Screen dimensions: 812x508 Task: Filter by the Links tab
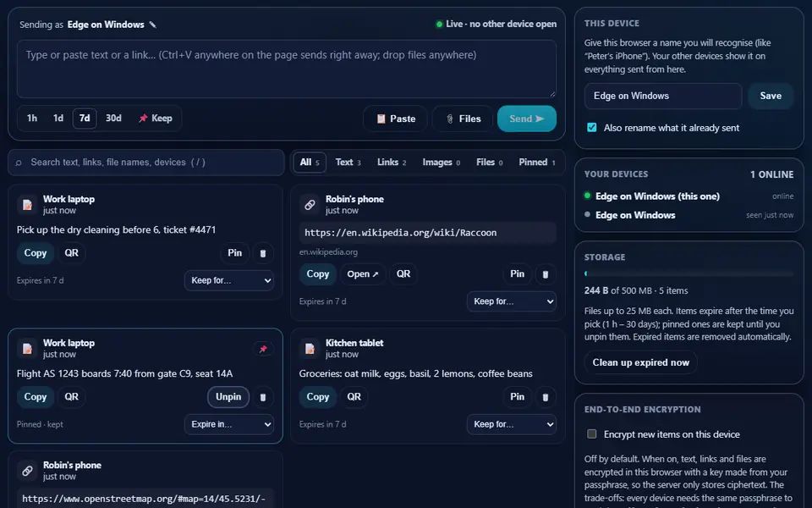[392, 163]
